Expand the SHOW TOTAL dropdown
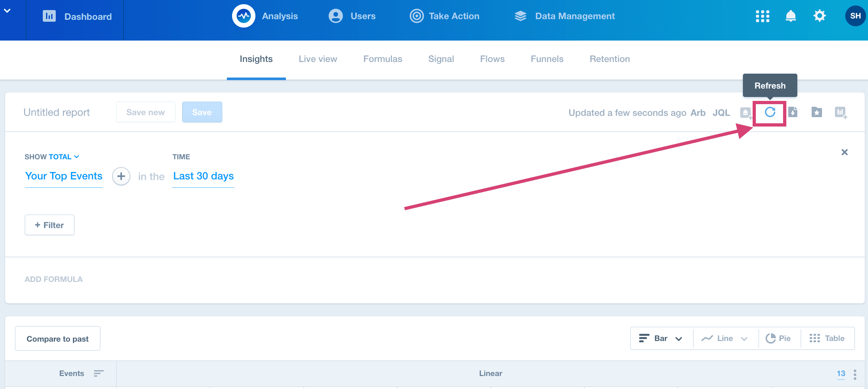This screenshot has height=389, width=868. pos(52,157)
